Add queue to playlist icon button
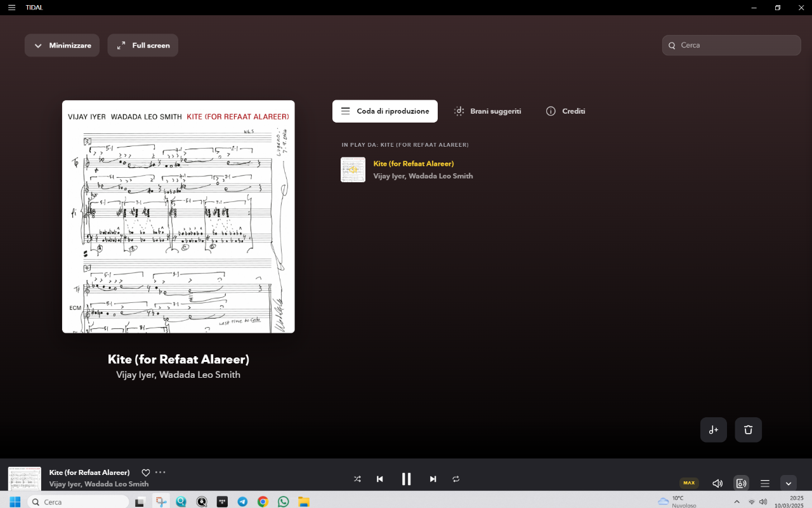Screen dimensions: 812x508 click(x=713, y=430)
